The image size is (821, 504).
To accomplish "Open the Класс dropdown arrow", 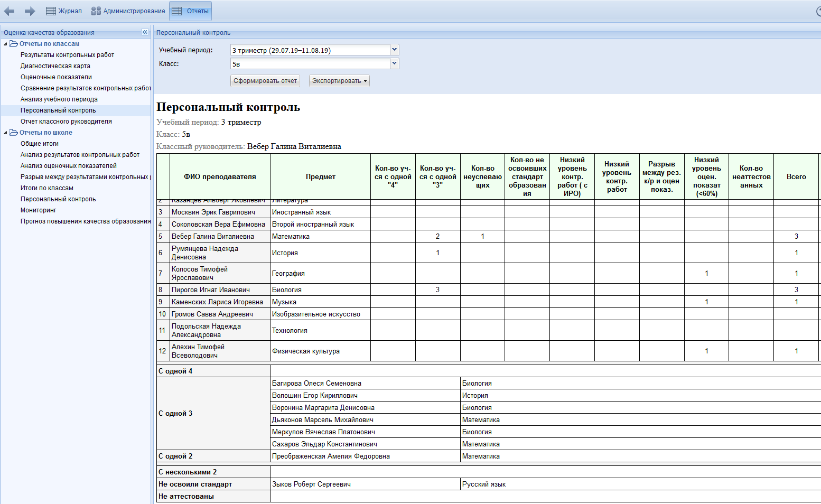I will pos(394,63).
